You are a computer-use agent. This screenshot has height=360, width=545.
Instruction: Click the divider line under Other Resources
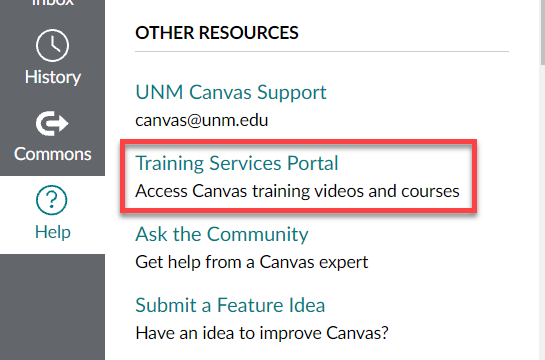[322, 51]
